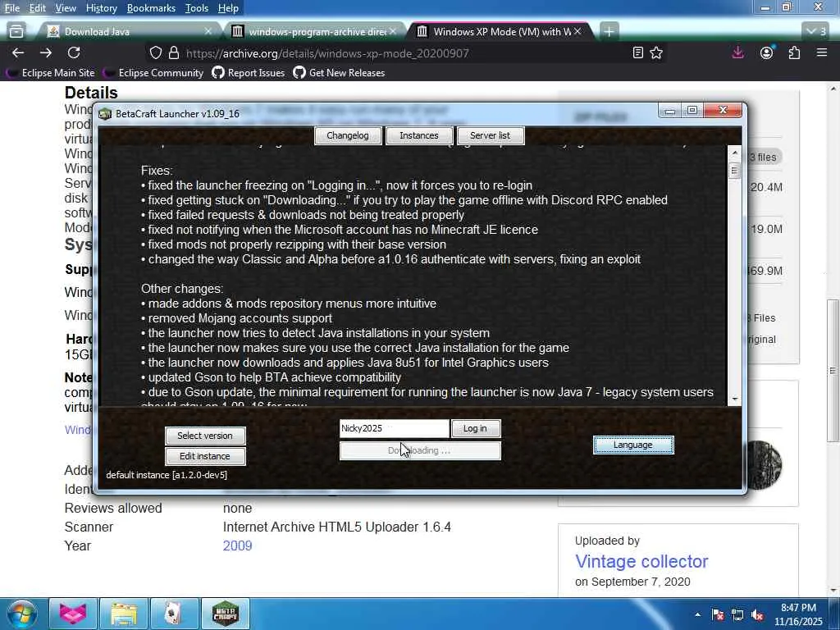Open the Windows Start orb
Image resolution: width=840 pixels, height=630 pixels.
coord(21,614)
